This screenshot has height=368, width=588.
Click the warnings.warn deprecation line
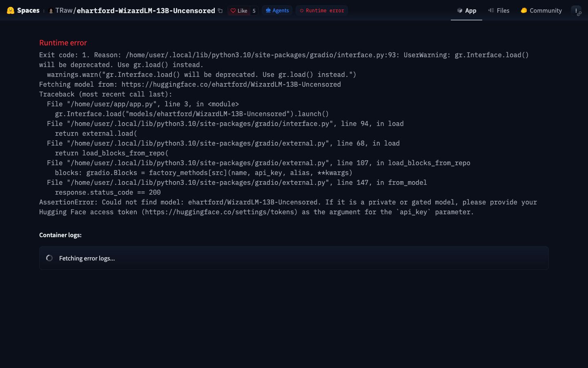click(x=202, y=74)
